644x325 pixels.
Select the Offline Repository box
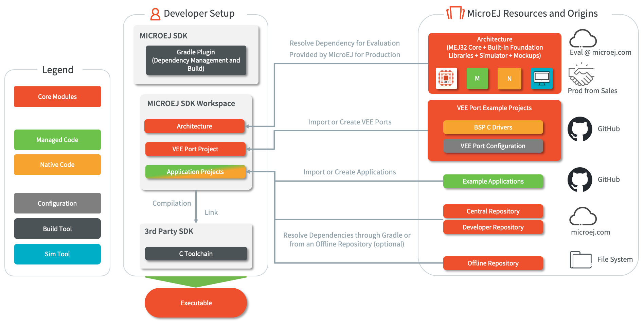pos(493,263)
